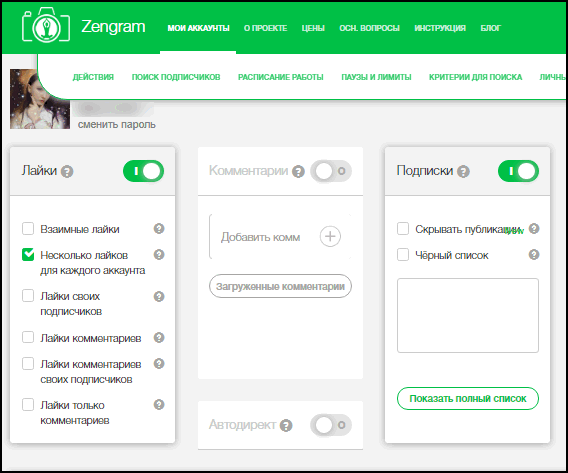The image size is (568, 473).
Task: Open help icon next to Лайки heading
Action: 67,171
